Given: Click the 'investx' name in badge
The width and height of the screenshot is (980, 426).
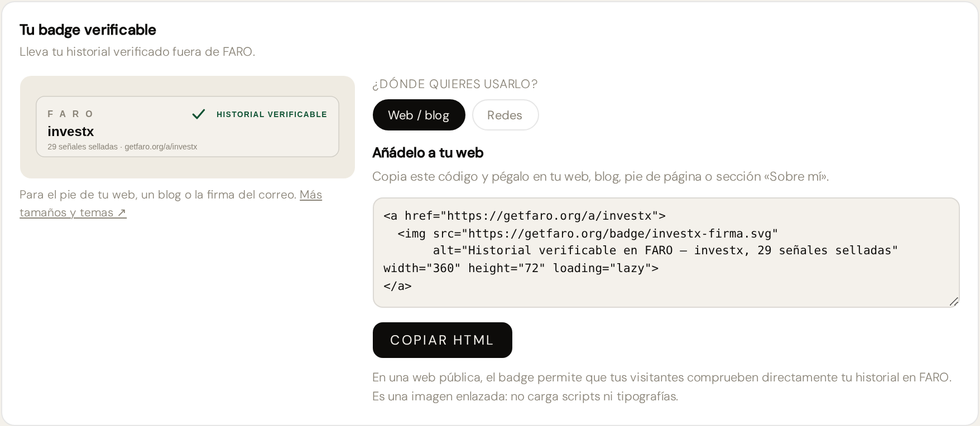Looking at the screenshot, I should [x=70, y=132].
